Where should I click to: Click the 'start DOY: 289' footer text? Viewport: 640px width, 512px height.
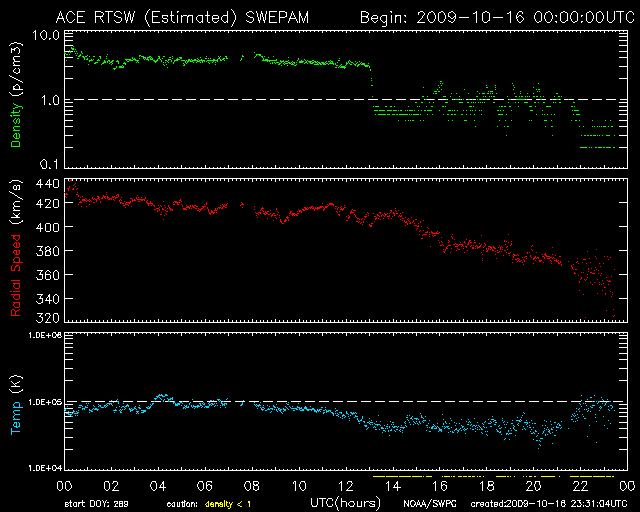click(x=97, y=504)
